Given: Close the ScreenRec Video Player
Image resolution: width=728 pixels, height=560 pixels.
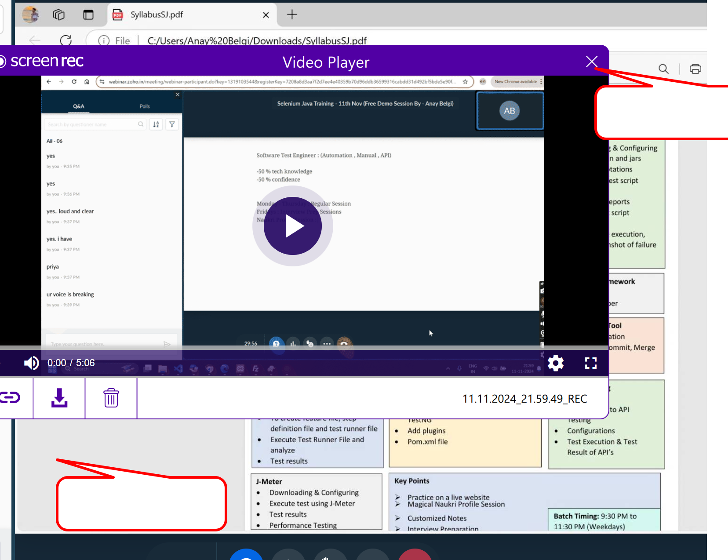Looking at the screenshot, I should 592,62.
